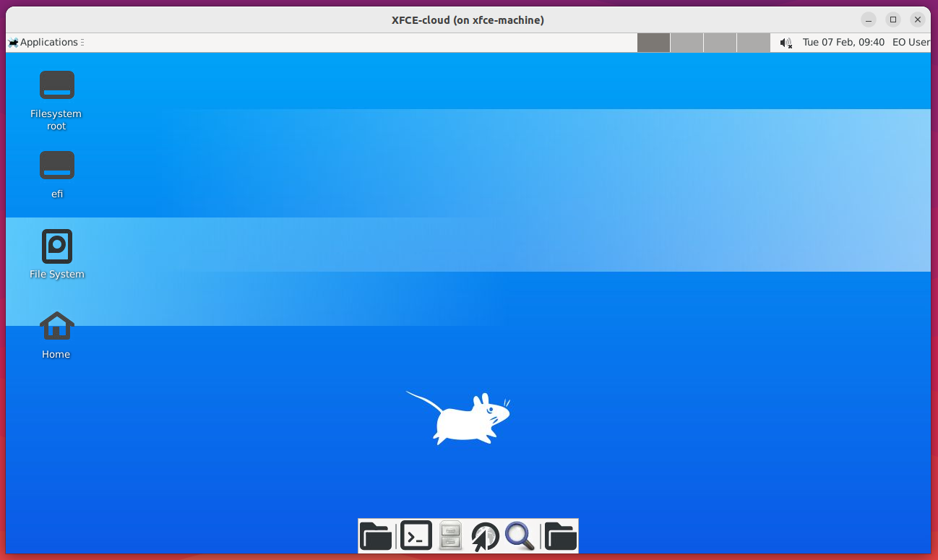Open the Applications menu
Viewport: 938px width, 560px height.
click(43, 42)
